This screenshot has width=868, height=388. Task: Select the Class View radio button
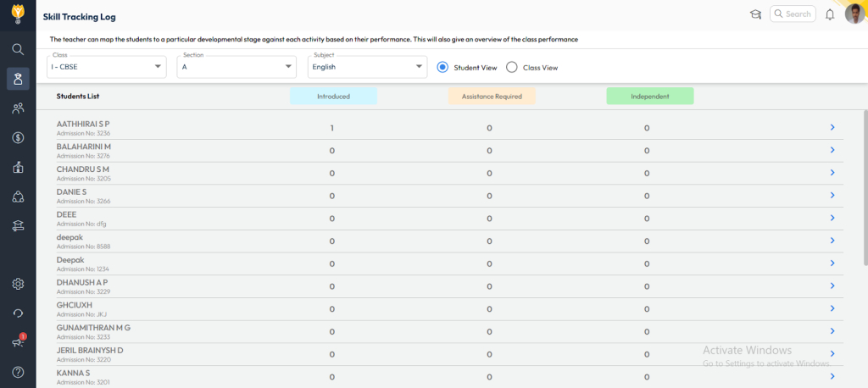point(511,68)
